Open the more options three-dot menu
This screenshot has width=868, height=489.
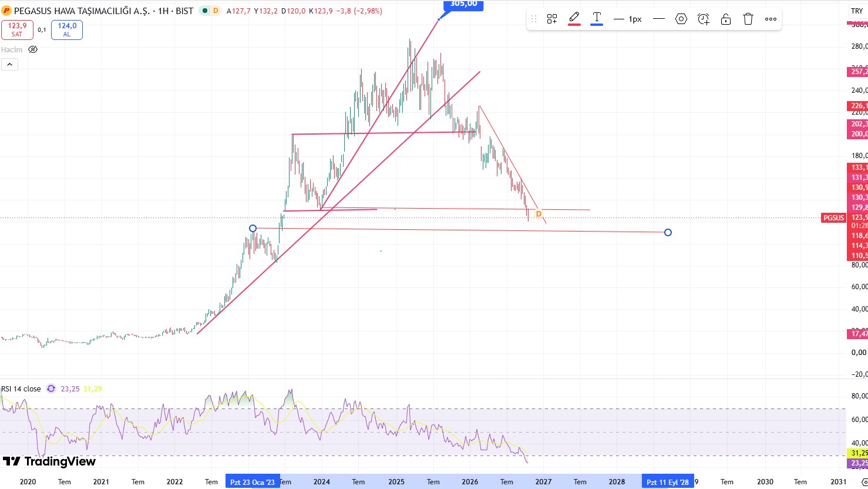[771, 19]
